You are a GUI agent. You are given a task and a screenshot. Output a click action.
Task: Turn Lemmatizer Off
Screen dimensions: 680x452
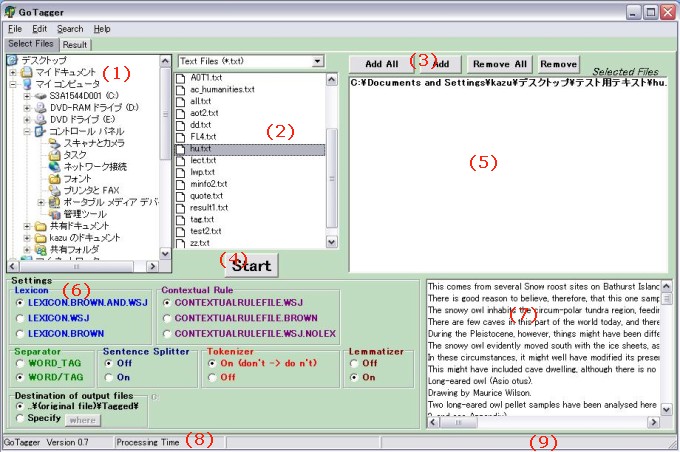(x=354, y=364)
